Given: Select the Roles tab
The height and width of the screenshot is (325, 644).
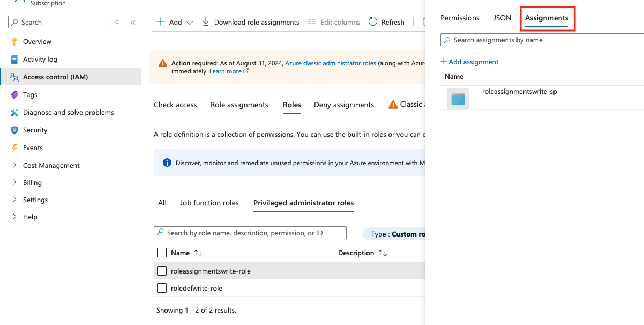Looking at the screenshot, I should [x=292, y=105].
